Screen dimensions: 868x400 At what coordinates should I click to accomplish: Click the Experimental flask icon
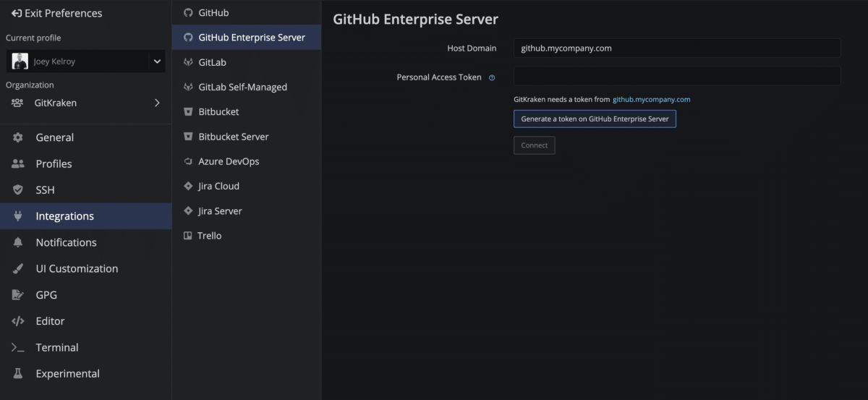(x=18, y=373)
